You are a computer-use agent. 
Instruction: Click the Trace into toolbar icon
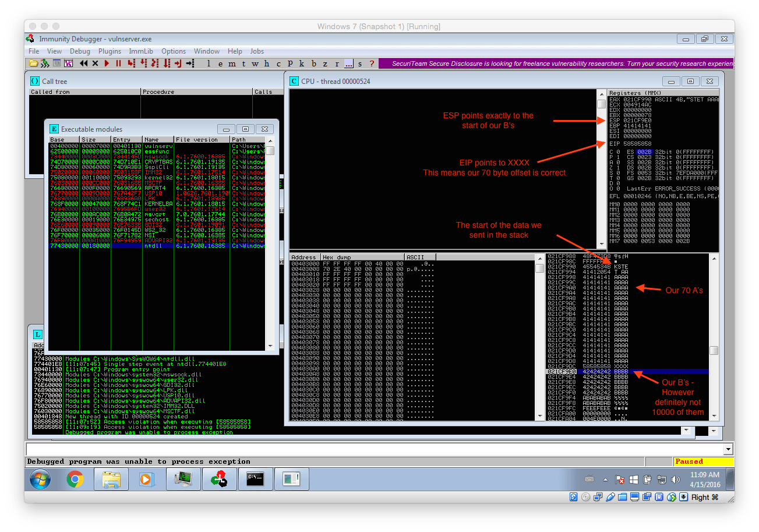154,63
